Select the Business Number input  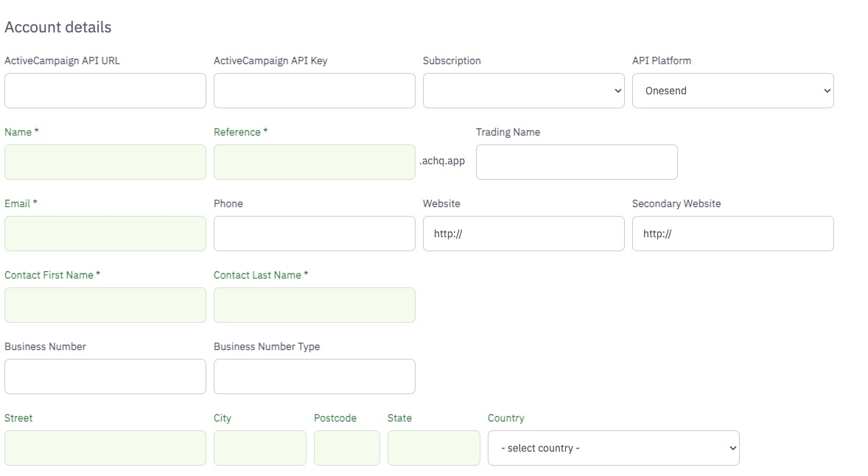coord(105,377)
